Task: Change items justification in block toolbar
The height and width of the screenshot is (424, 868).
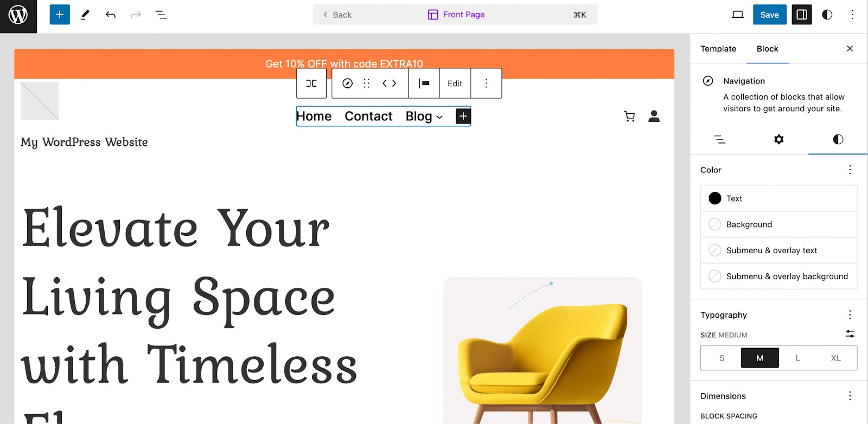Action: pos(424,83)
